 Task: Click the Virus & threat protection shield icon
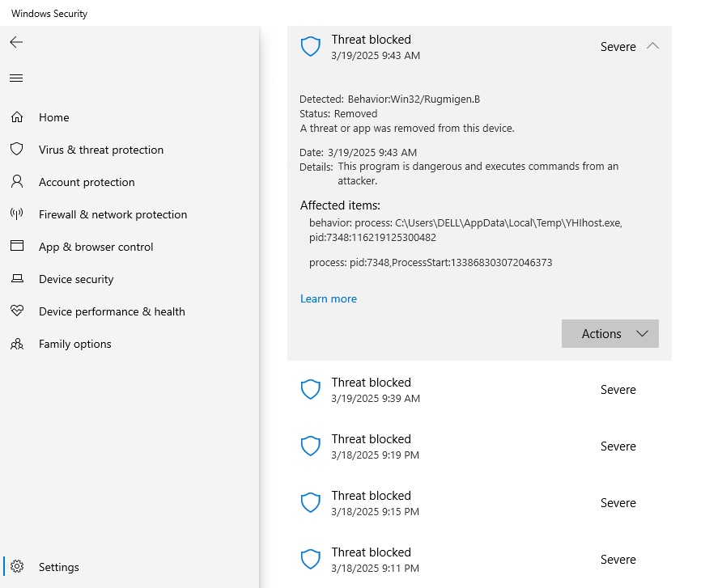point(16,150)
